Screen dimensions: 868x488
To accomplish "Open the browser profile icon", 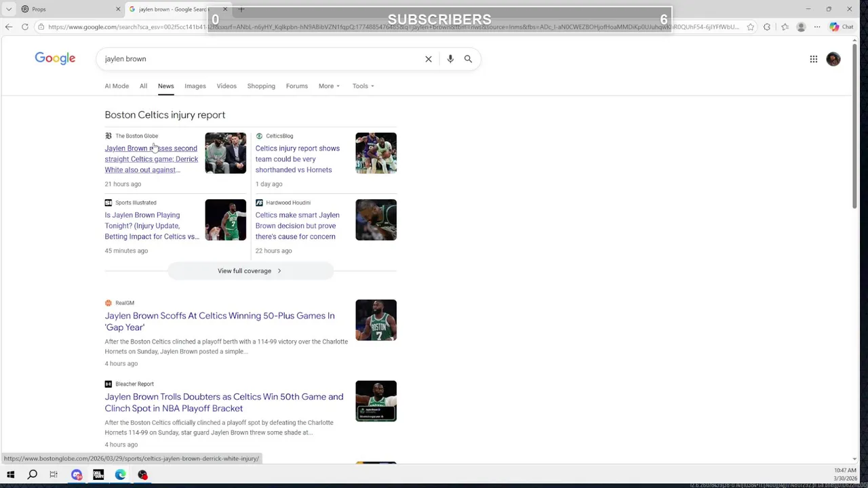I will pos(801,27).
